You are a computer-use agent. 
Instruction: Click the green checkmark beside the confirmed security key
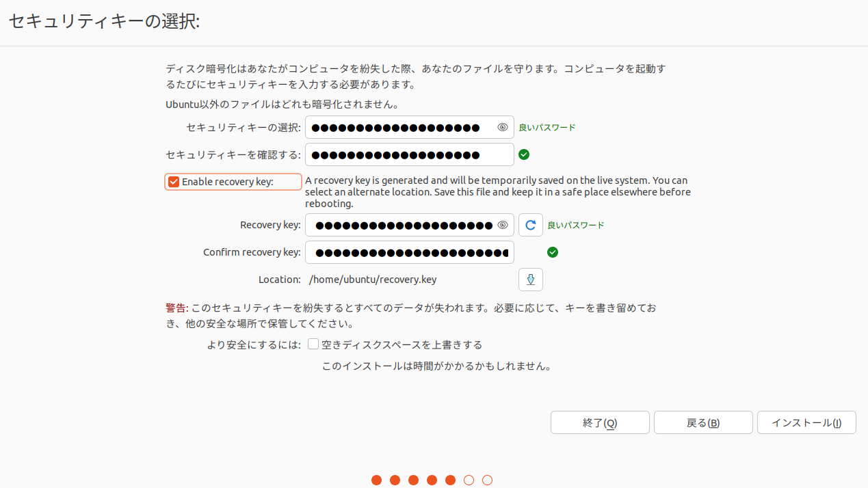click(x=524, y=154)
